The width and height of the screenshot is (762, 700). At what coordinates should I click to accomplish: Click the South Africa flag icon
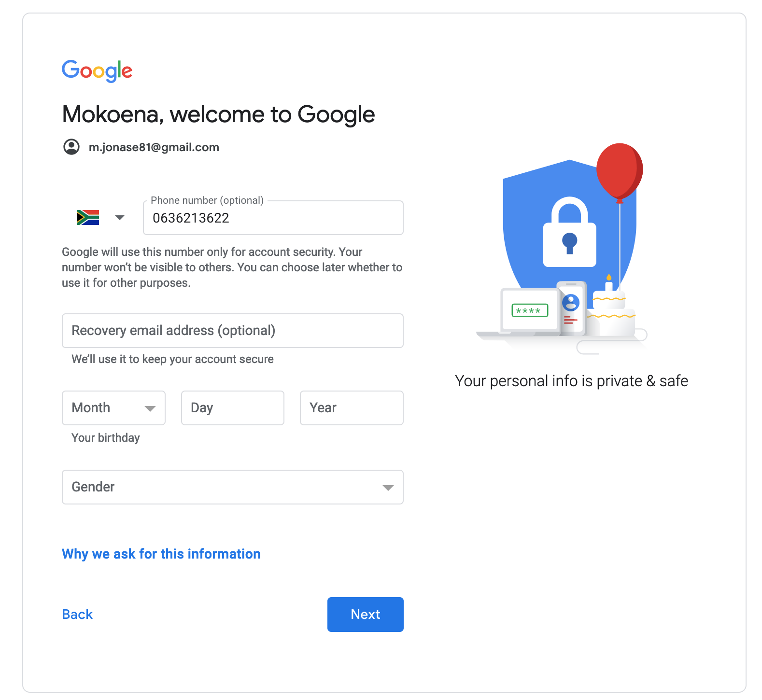pos(88,217)
